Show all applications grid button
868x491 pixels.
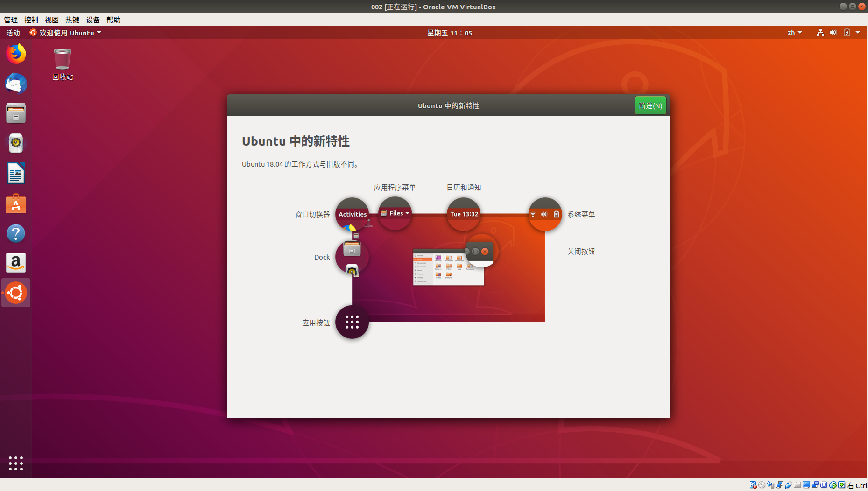[16, 463]
